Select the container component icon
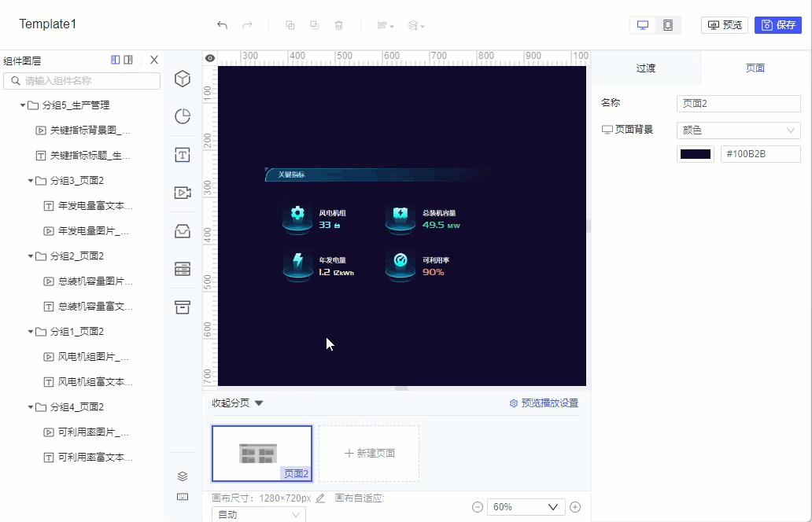Viewport: 812px width, 522px height. [183, 307]
